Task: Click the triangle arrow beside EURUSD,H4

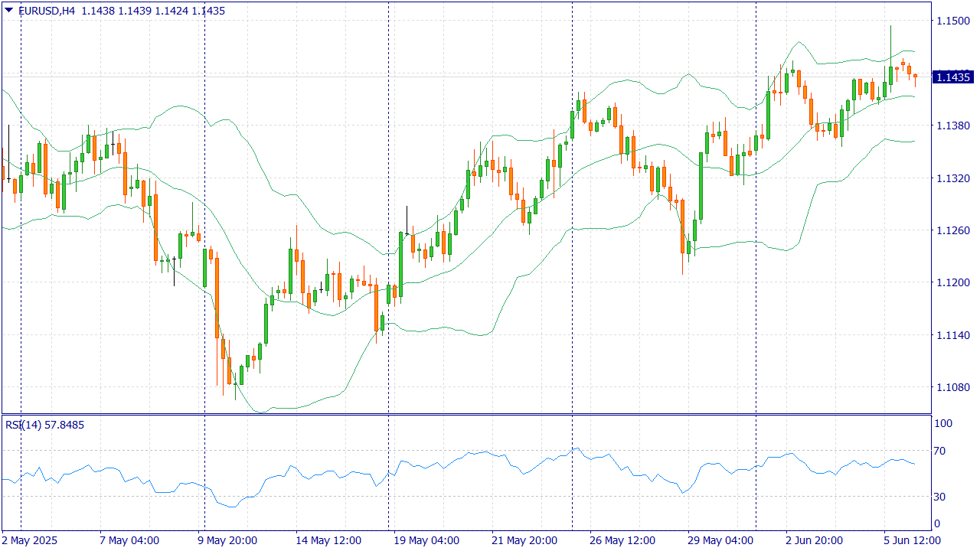Action: (x=8, y=11)
